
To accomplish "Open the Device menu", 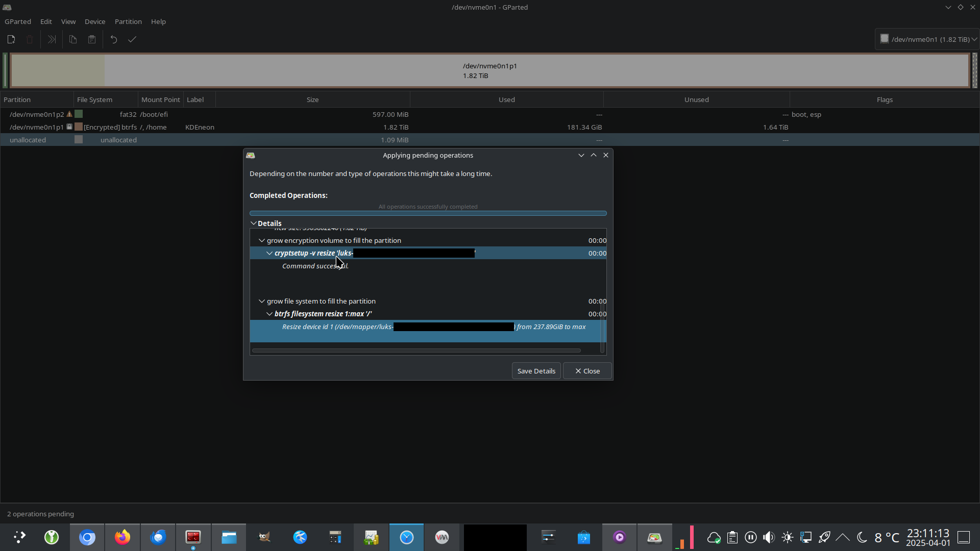I will (x=95, y=21).
